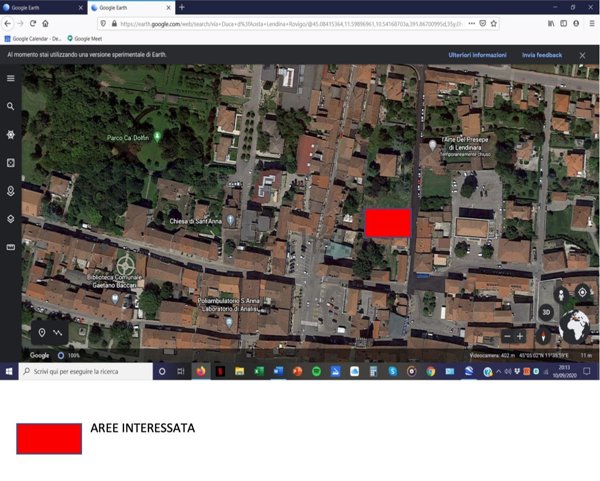Show hidden system tray icons
This screenshot has height=481, width=600.
coord(499,372)
